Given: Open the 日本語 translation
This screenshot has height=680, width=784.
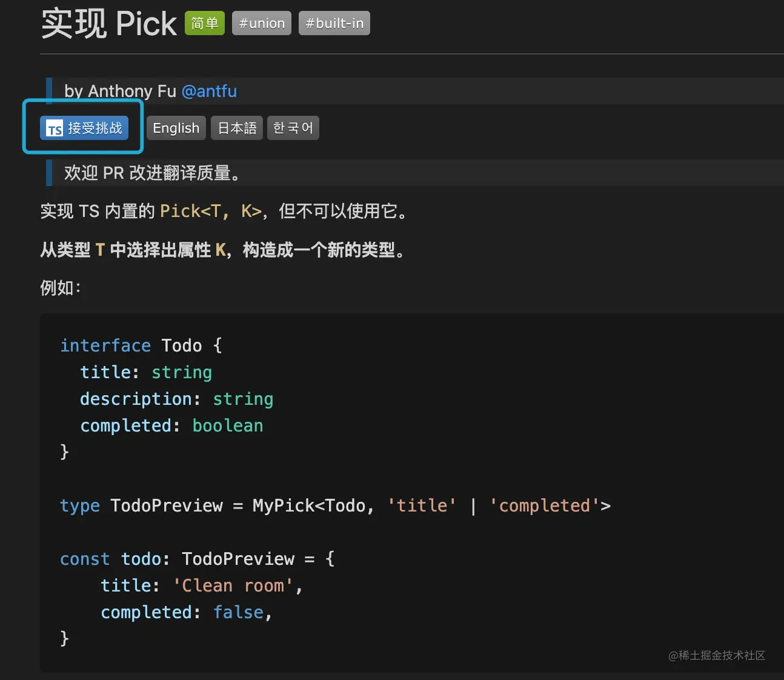Looking at the screenshot, I should pos(237,128).
